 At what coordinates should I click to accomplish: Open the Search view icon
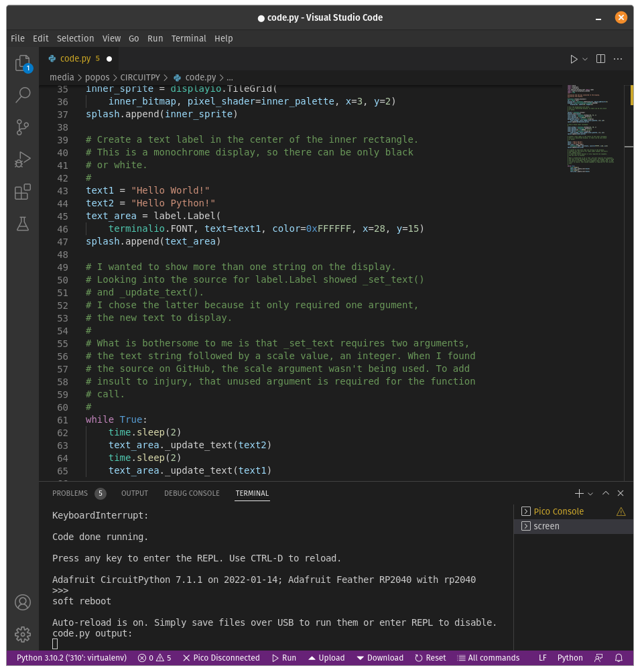(23, 94)
